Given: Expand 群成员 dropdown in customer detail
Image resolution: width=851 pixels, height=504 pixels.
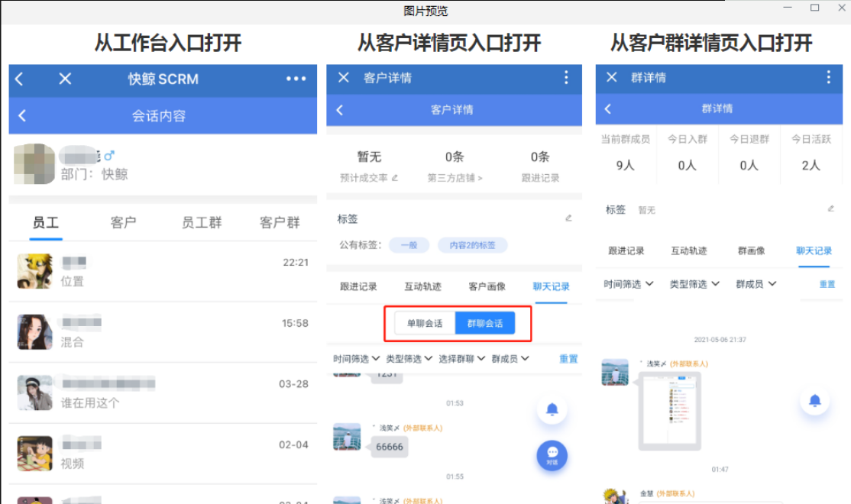Looking at the screenshot, I should pyautogui.click(x=510, y=359).
